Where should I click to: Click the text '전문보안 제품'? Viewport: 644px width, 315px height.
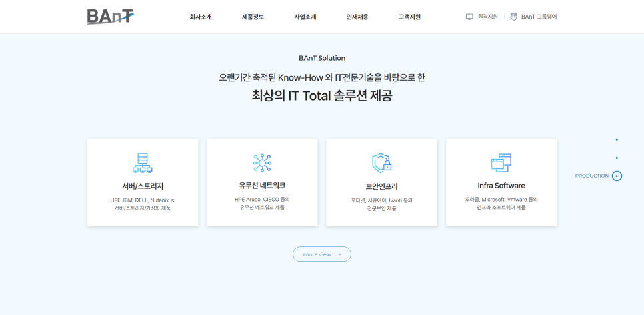381,208
